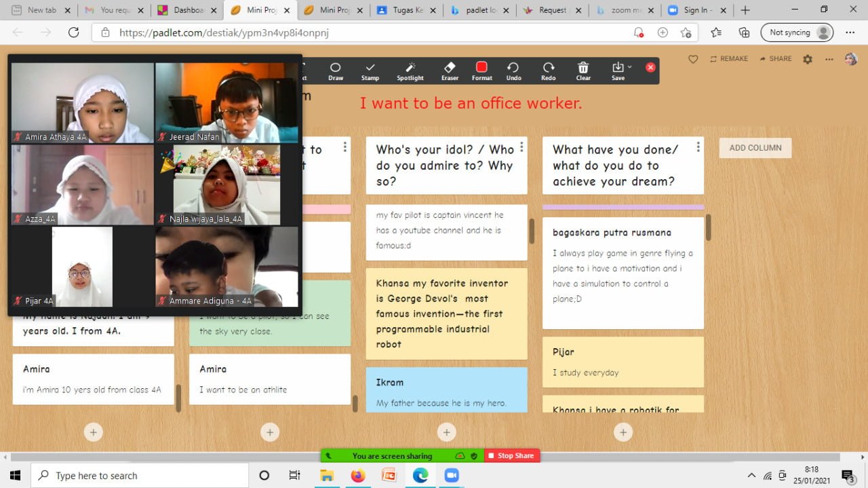
Task: Expand hidden icons in the system tray
Action: [x=751, y=475]
